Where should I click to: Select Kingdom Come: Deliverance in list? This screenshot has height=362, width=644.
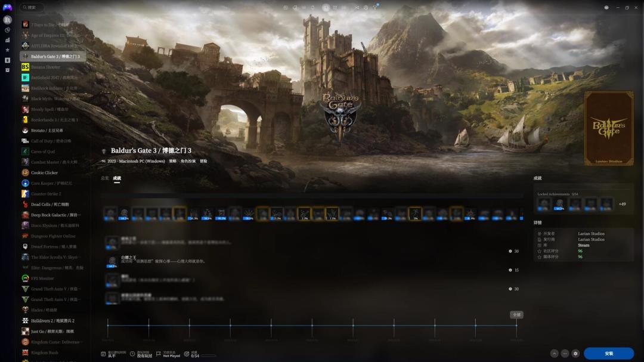pyautogui.click(x=53, y=342)
